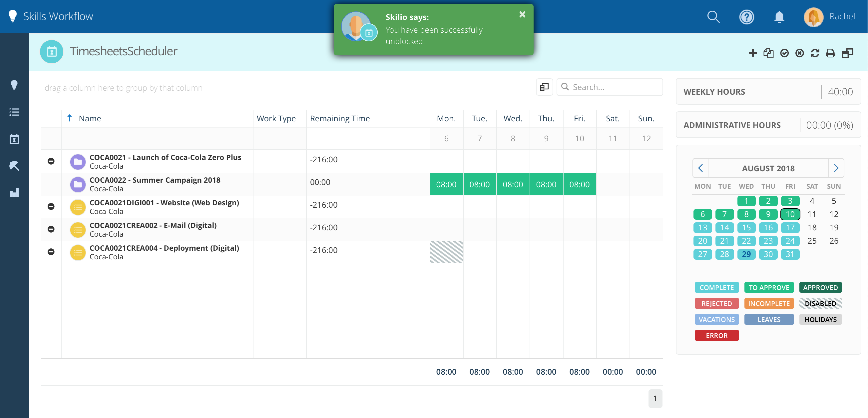Click the Remaining Time column header
The height and width of the screenshot is (418, 868).
click(x=340, y=118)
